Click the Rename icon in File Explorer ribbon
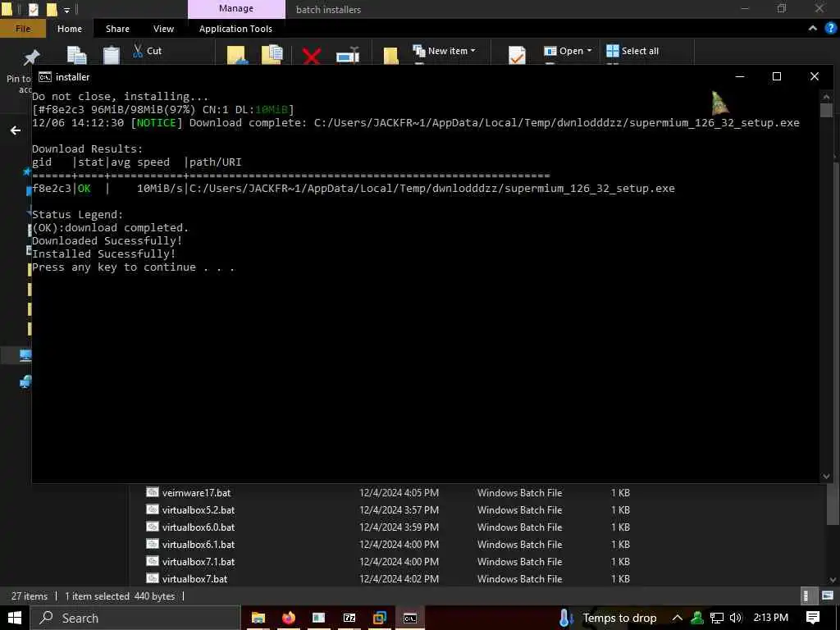This screenshot has height=630, width=840. point(348,56)
